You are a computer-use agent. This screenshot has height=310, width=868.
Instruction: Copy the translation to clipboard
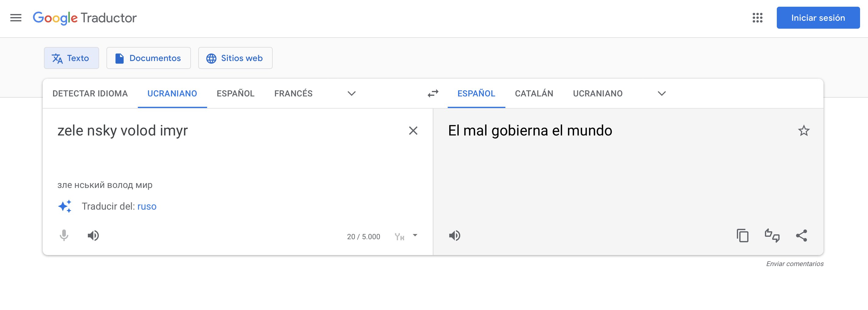pyautogui.click(x=742, y=236)
